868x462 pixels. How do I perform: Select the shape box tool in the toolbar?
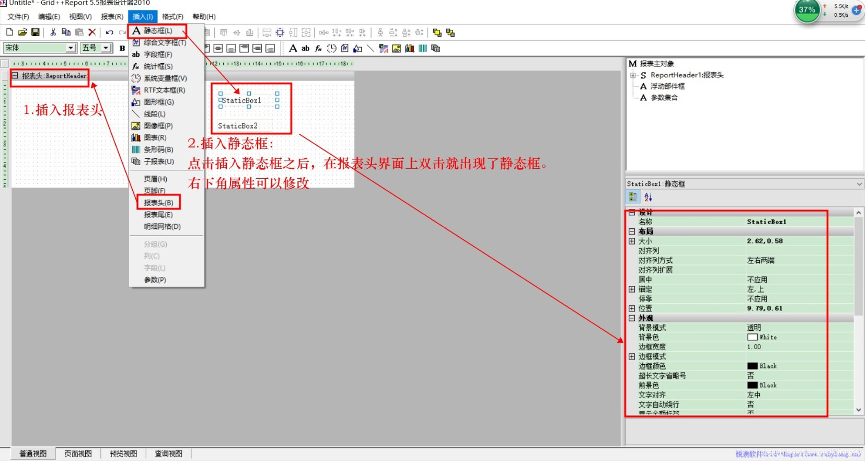click(357, 48)
